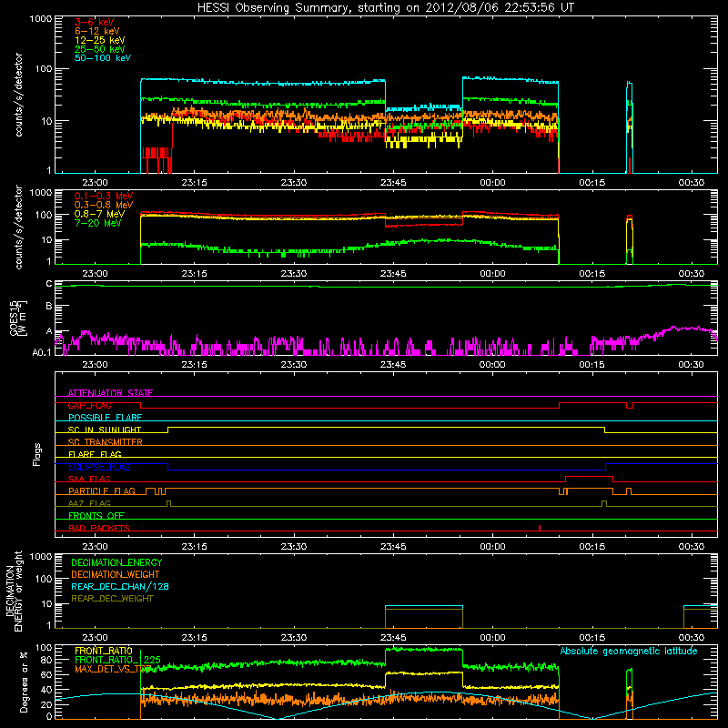Click the Flags axis label
Image resolution: width=728 pixels, height=728 pixels.
click(x=37, y=454)
